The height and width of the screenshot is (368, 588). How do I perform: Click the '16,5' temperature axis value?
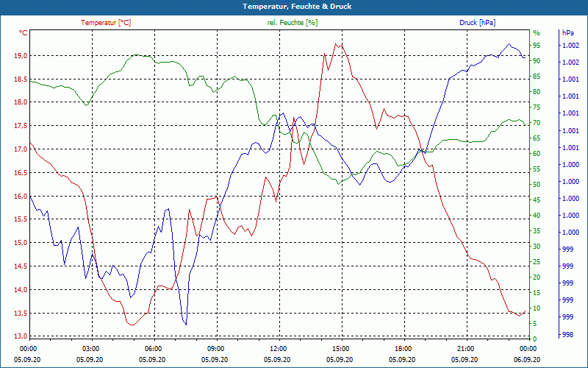click(21, 173)
